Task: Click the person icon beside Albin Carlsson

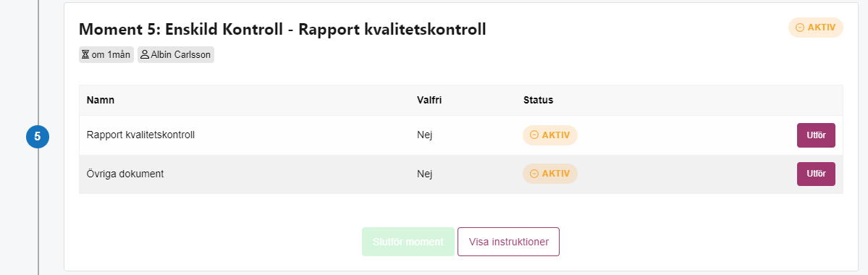Action: 145,55
